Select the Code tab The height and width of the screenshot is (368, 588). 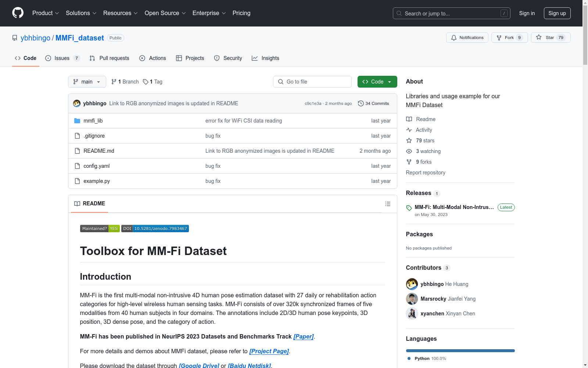[x=26, y=58]
